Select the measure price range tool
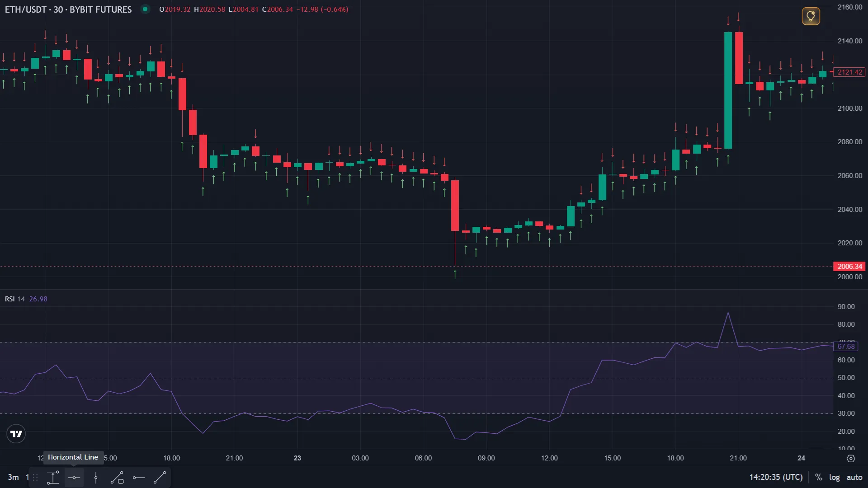Screen dimensions: 868x488 click(x=53, y=478)
